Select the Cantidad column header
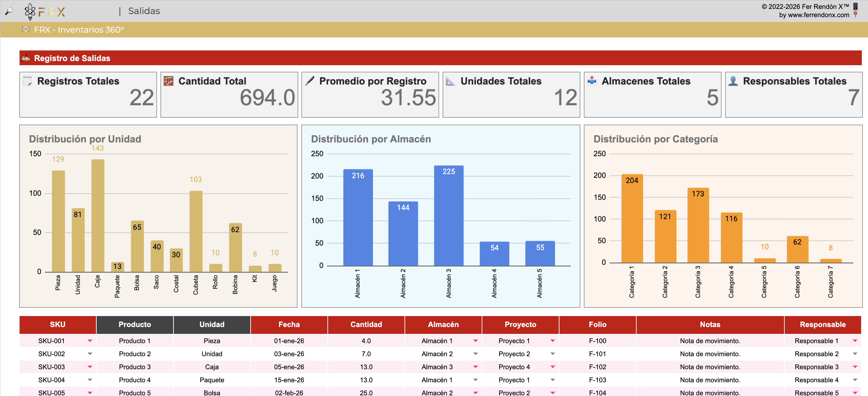 [x=366, y=325]
